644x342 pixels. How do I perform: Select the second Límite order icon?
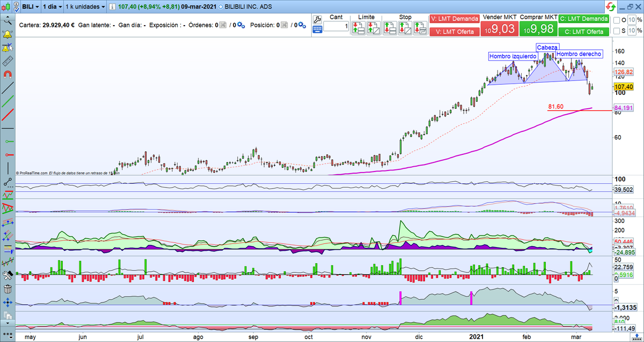point(374,29)
